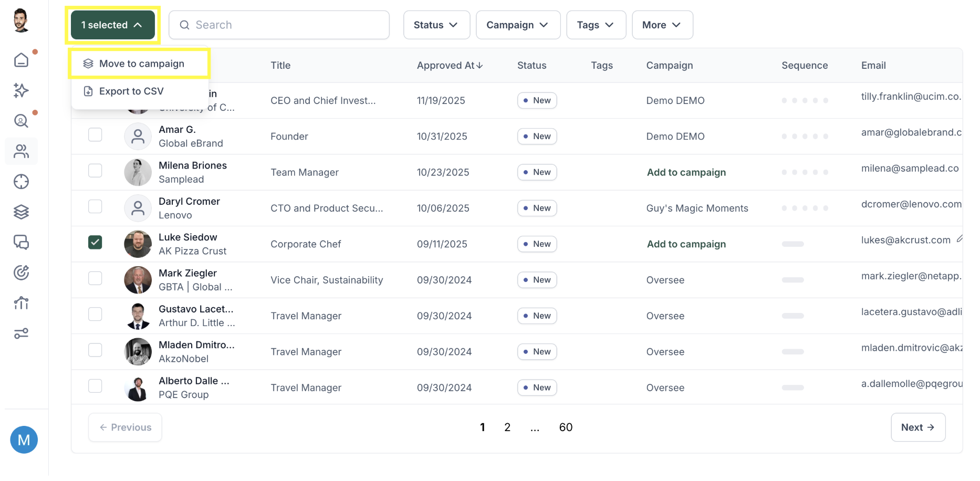The height and width of the screenshot is (481, 980).
Task: Click Add to campaign for Milena Briones
Action: (x=686, y=172)
